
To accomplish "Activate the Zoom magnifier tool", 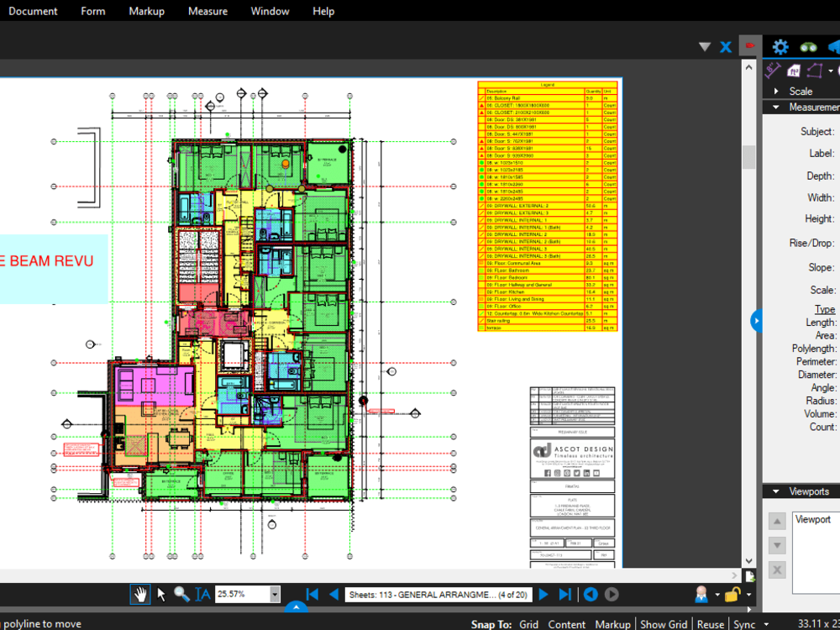I will coord(181,594).
